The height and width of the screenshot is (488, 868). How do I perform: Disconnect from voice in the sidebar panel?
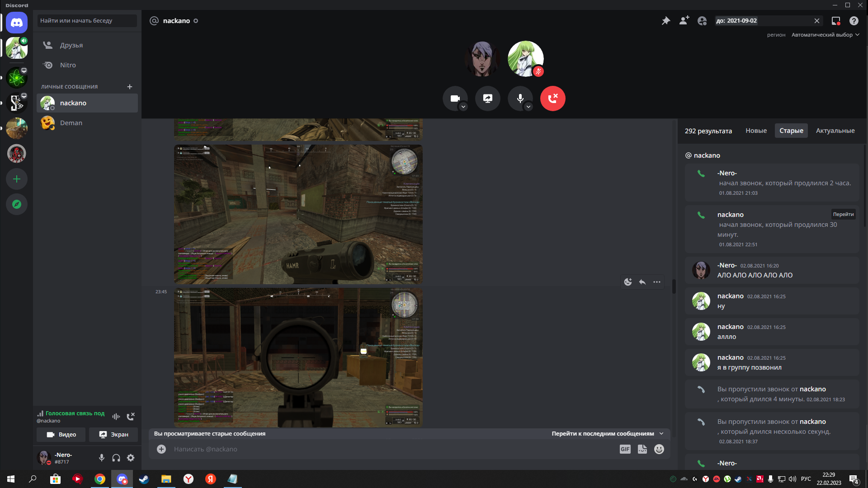click(131, 417)
